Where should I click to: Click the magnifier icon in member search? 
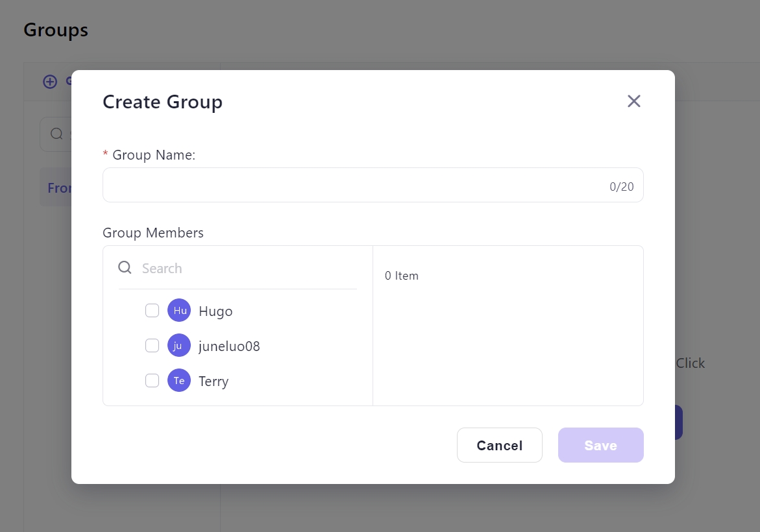coord(125,268)
